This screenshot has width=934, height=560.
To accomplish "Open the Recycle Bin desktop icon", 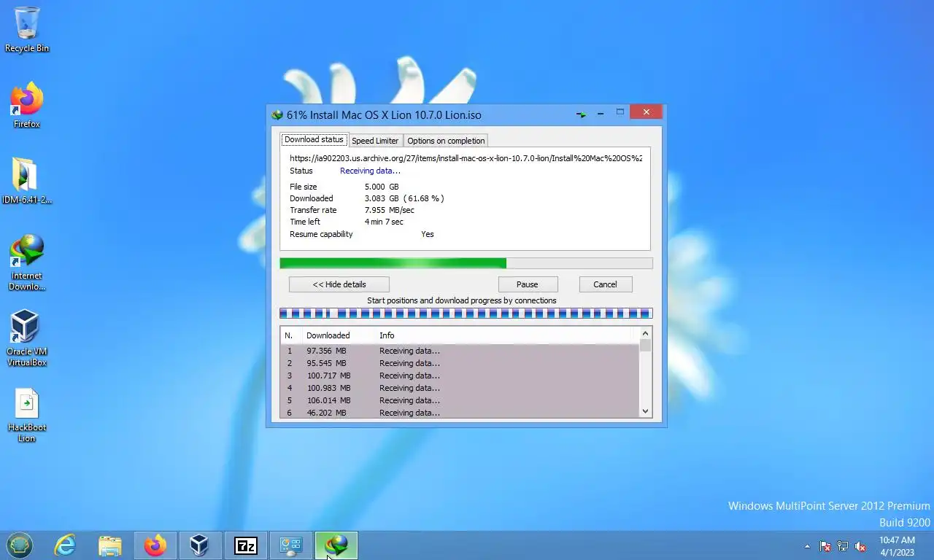I will 27,30.
